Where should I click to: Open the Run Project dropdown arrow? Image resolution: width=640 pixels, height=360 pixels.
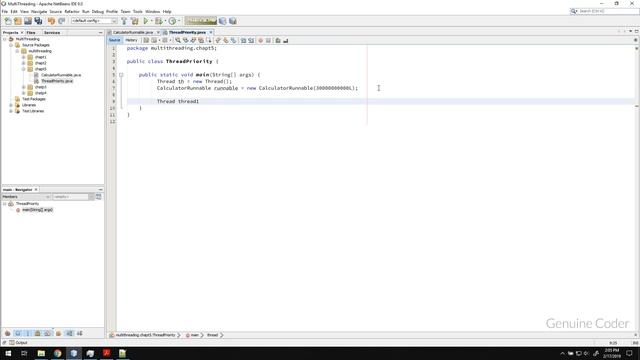tap(151, 21)
